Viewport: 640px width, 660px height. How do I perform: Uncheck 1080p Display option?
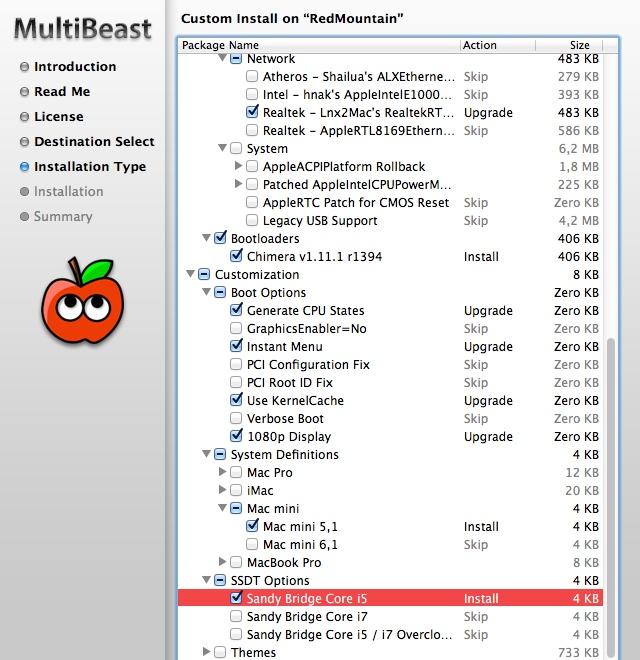tap(236, 436)
